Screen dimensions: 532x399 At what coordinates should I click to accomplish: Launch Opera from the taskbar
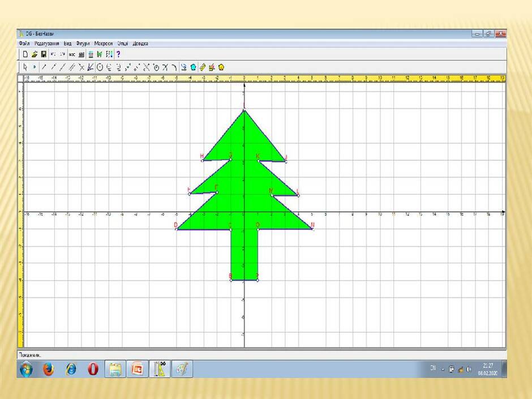tap(93, 369)
